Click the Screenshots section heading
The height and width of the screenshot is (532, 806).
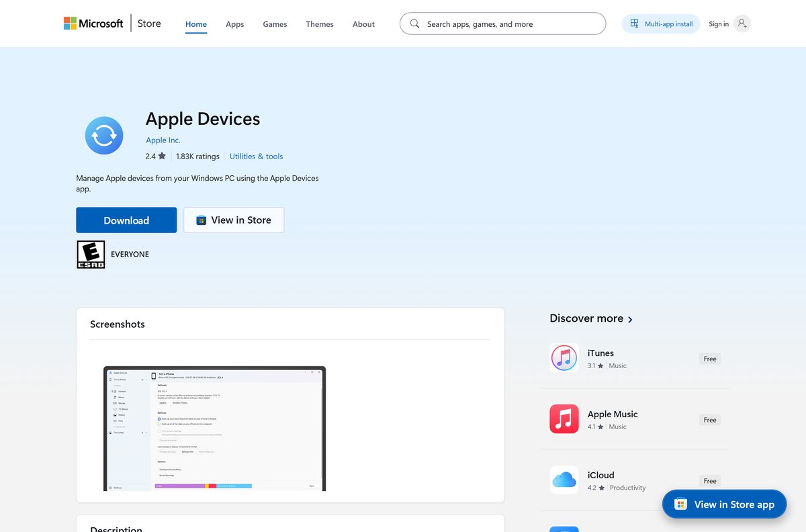point(118,324)
